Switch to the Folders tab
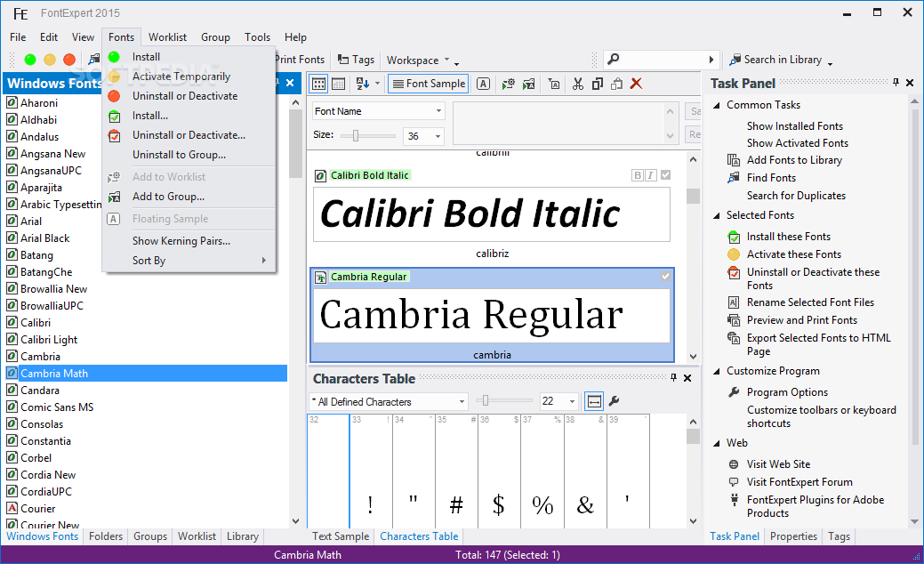This screenshot has height=564, width=924. point(106,536)
